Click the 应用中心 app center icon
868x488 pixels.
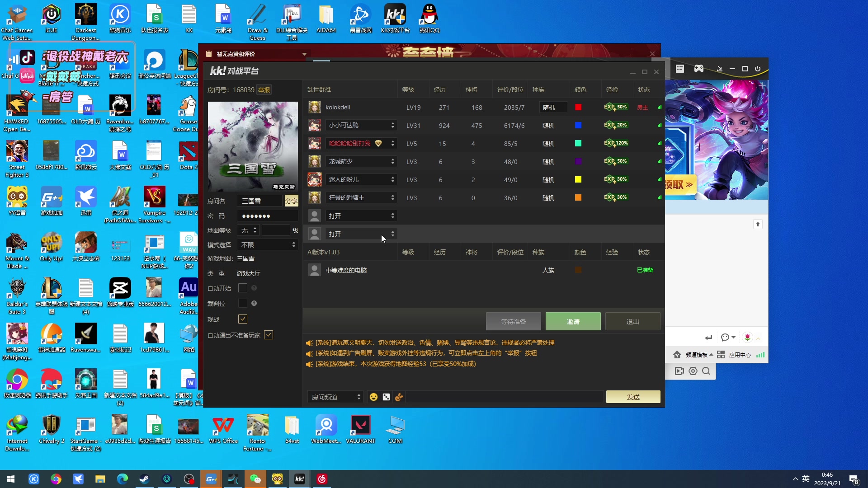point(721,355)
